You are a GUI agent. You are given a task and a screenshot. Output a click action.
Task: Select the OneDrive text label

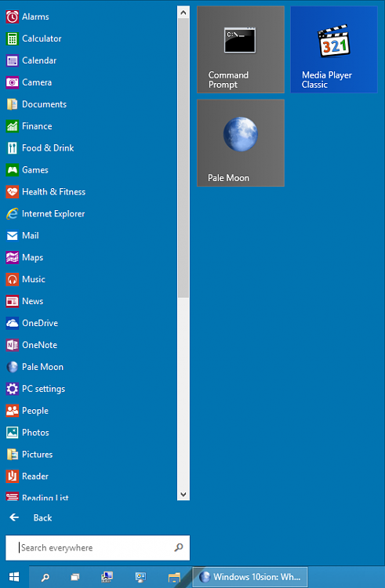click(x=40, y=323)
